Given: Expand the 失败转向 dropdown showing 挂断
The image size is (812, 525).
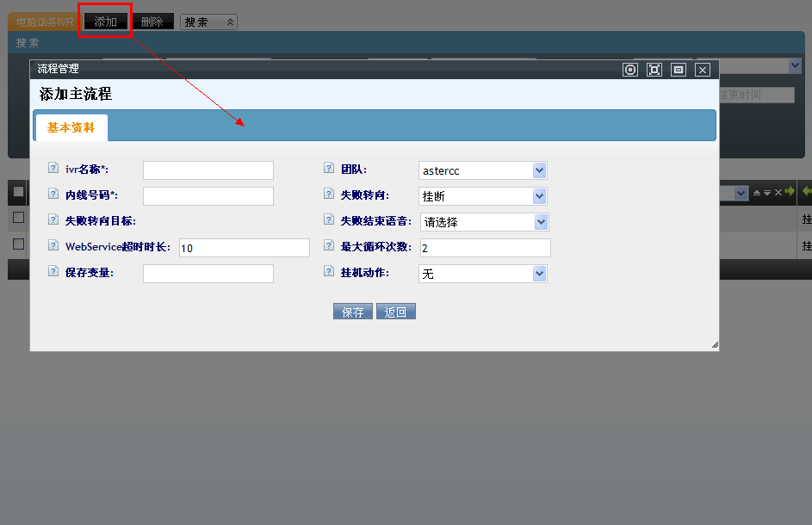Looking at the screenshot, I should (483, 196).
